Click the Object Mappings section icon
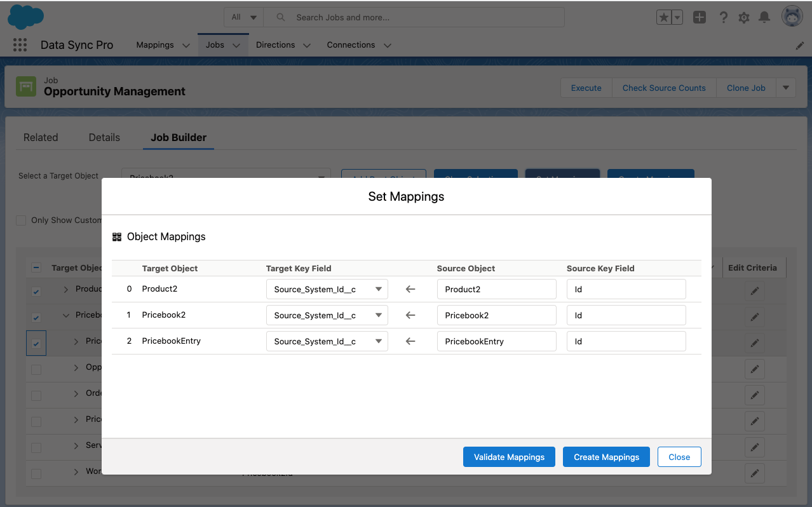 [x=117, y=237]
